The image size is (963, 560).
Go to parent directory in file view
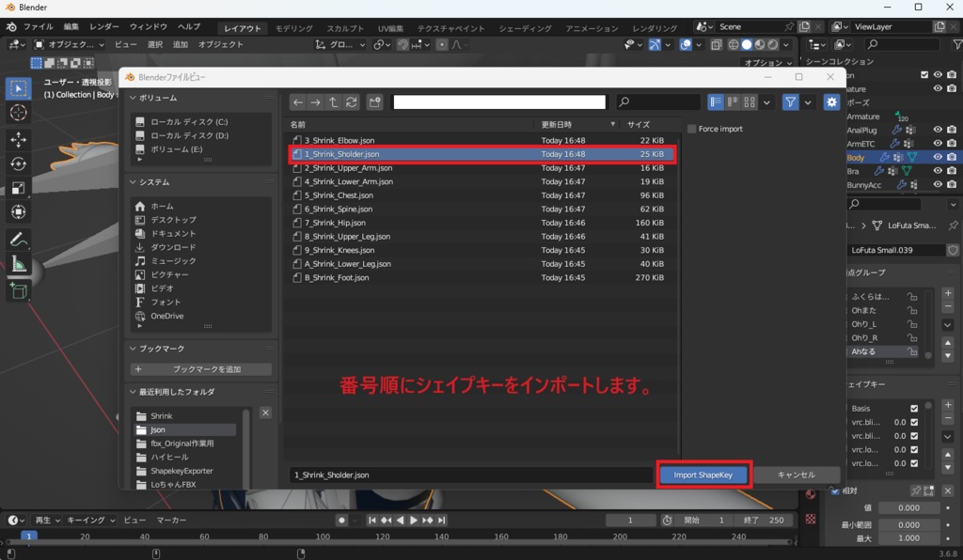click(334, 102)
